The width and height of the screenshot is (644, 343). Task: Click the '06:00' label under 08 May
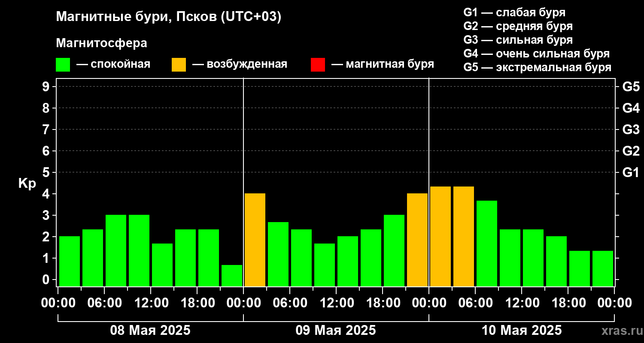104,303
